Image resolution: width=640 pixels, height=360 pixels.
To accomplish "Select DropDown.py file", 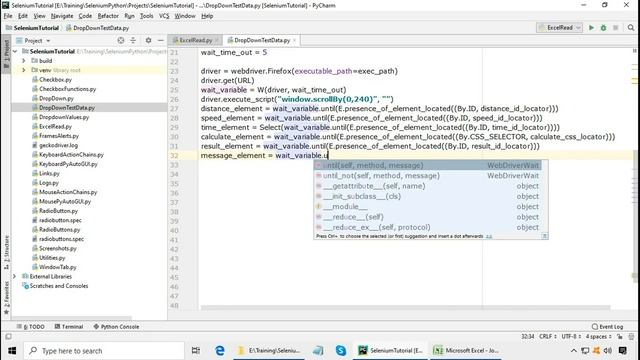I will pyautogui.click(x=53, y=98).
